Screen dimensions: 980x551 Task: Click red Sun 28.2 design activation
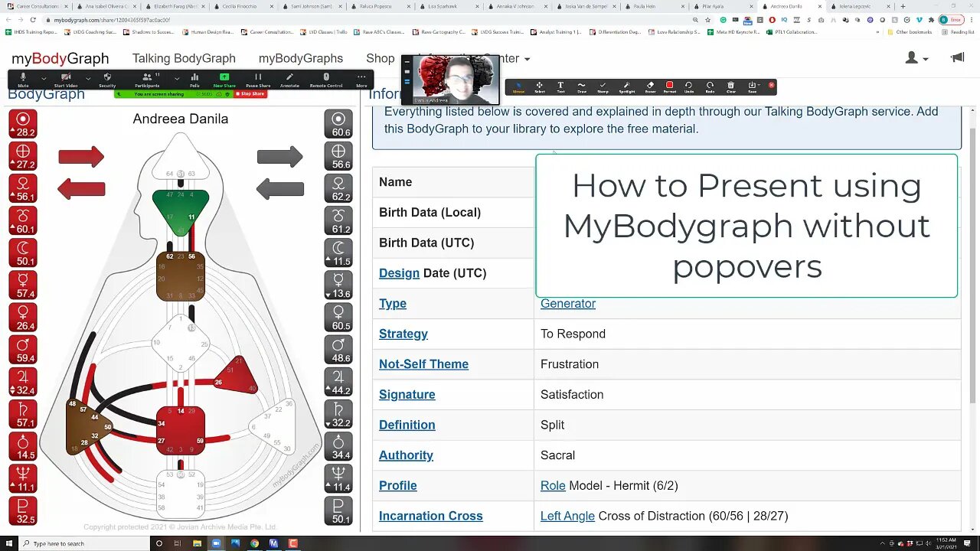coord(23,124)
